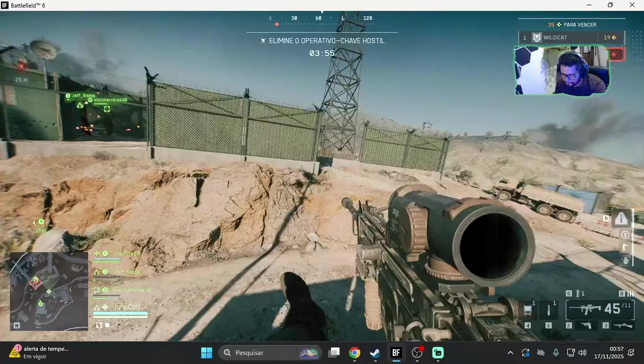The width and height of the screenshot is (644, 364).
Task: Open Steam from the taskbar
Action: 375,352
